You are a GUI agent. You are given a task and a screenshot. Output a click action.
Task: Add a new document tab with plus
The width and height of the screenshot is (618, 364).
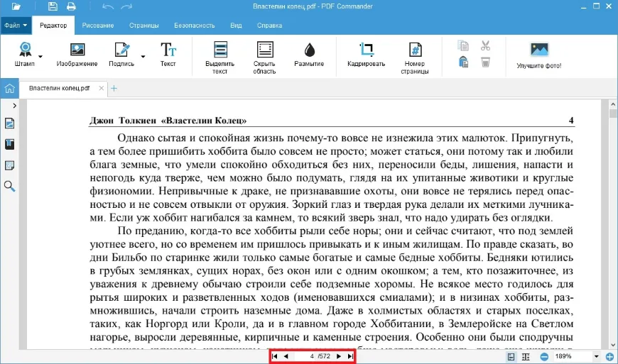click(114, 89)
